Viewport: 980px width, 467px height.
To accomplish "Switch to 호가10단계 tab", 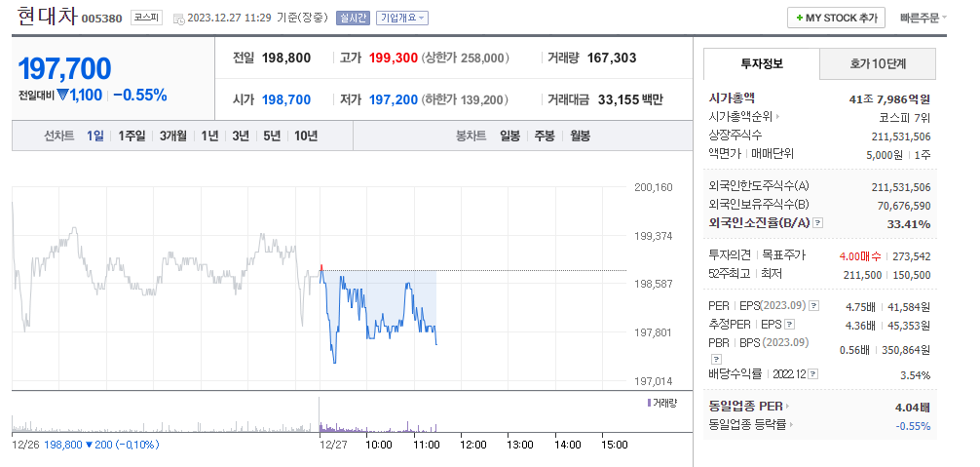I will (x=878, y=63).
